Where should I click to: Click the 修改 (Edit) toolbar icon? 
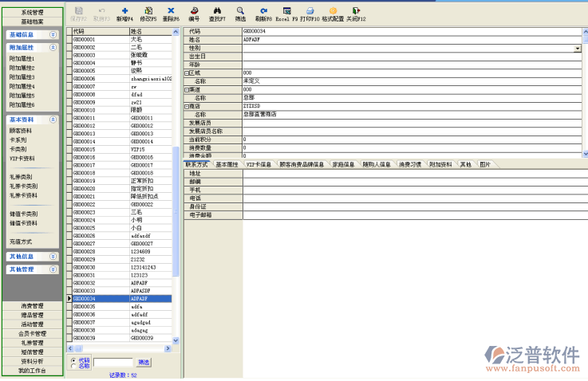click(148, 10)
